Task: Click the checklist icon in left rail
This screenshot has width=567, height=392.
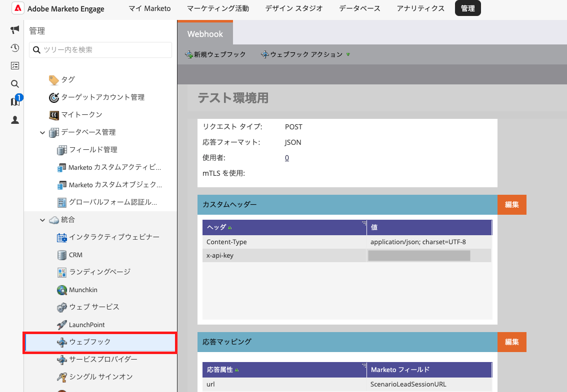Action: [x=15, y=66]
